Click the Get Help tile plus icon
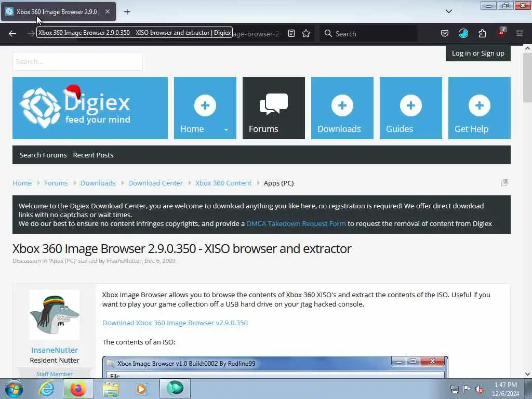532x399 pixels. click(479, 105)
